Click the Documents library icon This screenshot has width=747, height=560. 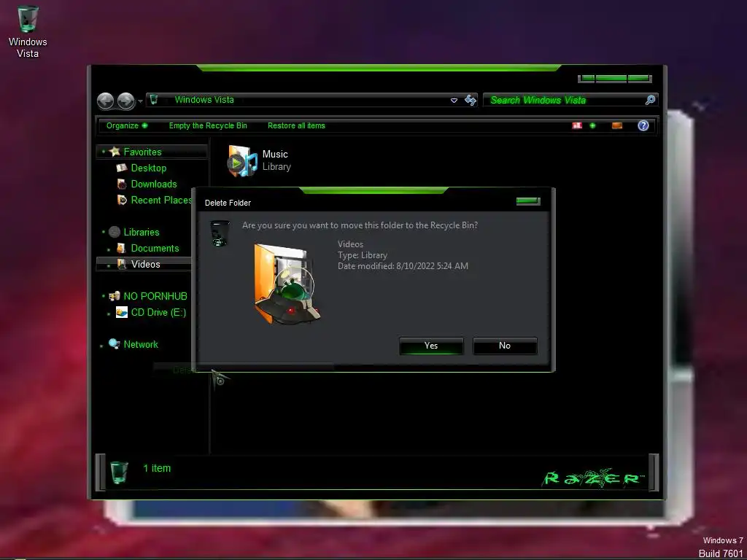pos(122,248)
